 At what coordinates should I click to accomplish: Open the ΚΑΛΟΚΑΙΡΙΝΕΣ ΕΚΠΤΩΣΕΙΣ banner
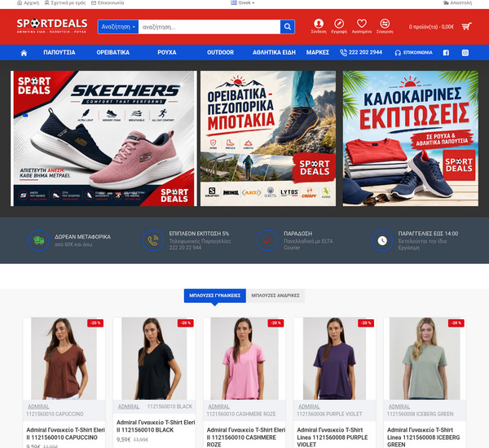click(x=411, y=138)
